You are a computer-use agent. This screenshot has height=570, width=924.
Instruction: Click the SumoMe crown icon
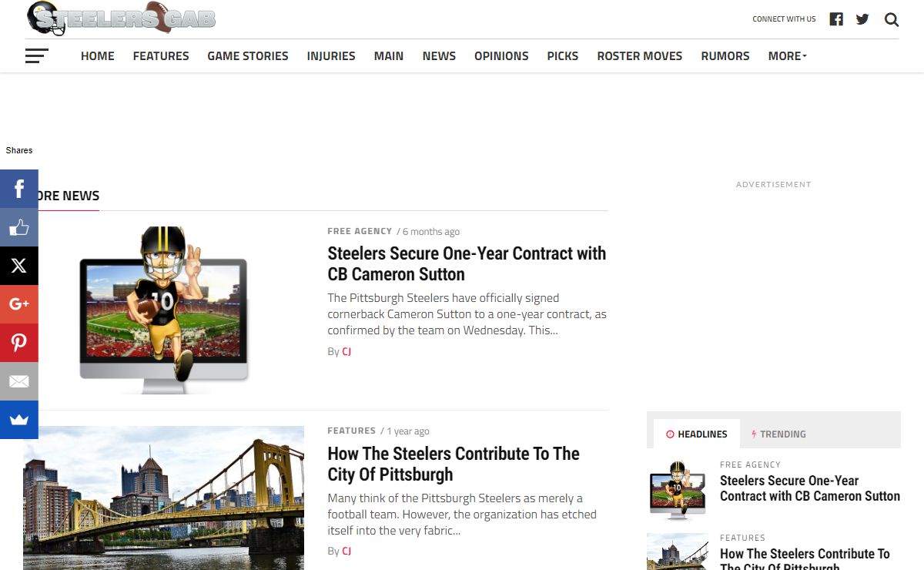pyautogui.click(x=19, y=420)
